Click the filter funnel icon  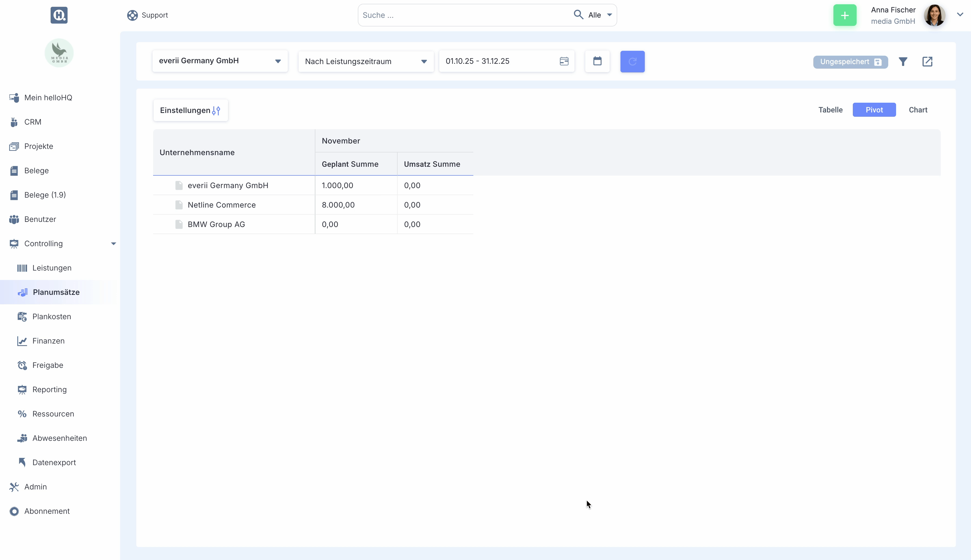pos(903,62)
